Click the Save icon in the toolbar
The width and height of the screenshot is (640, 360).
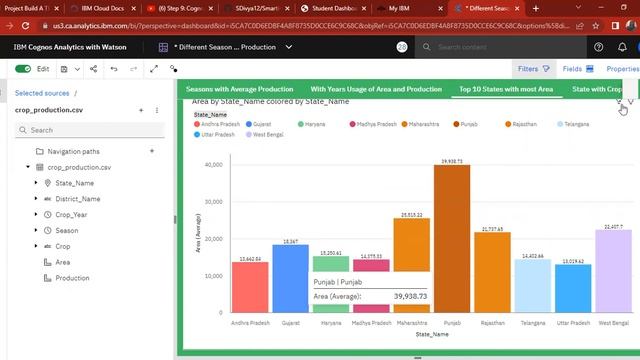[x=64, y=69]
